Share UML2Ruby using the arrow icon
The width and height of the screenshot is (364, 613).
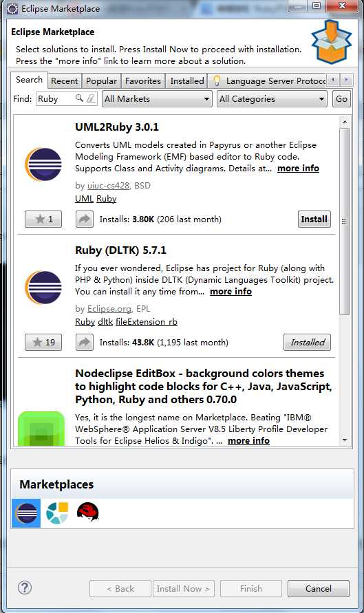click(x=85, y=219)
